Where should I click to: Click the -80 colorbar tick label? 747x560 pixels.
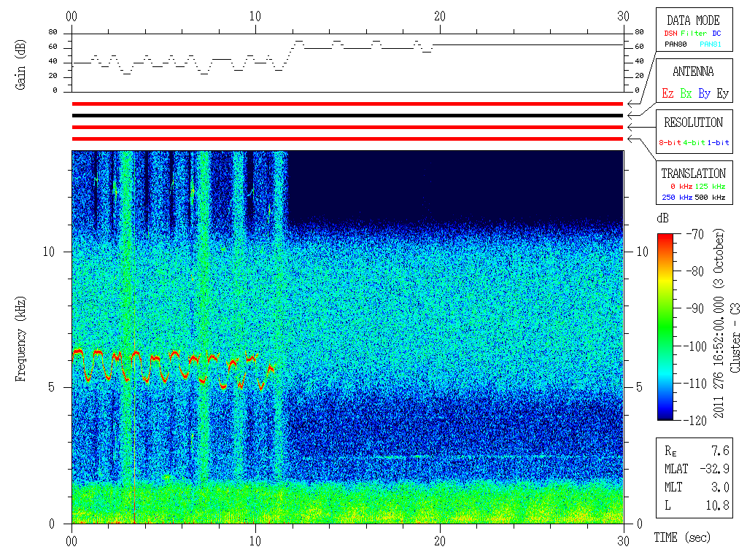tap(695, 271)
